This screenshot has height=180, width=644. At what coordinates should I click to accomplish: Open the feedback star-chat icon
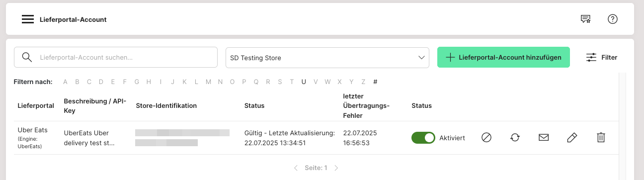click(585, 19)
